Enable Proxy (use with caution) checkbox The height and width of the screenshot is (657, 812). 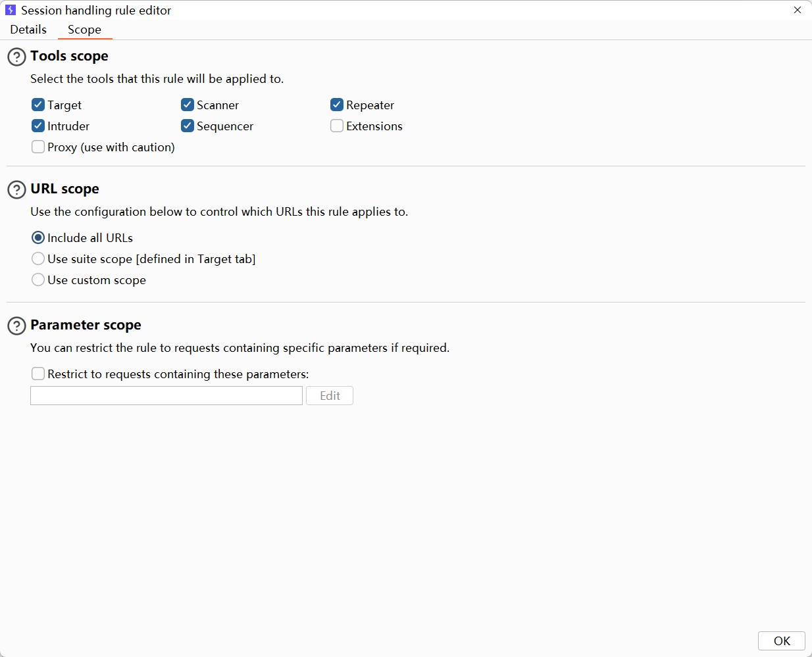(x=38, y=147)
